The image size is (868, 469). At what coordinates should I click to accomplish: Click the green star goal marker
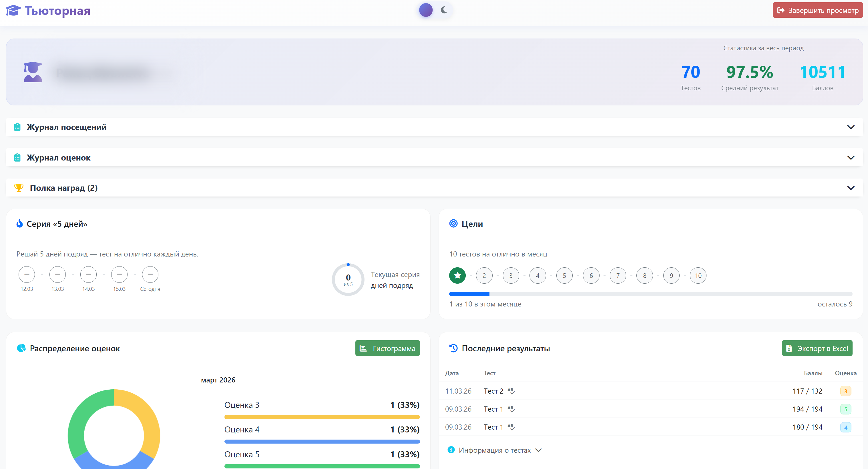(457, 276)
